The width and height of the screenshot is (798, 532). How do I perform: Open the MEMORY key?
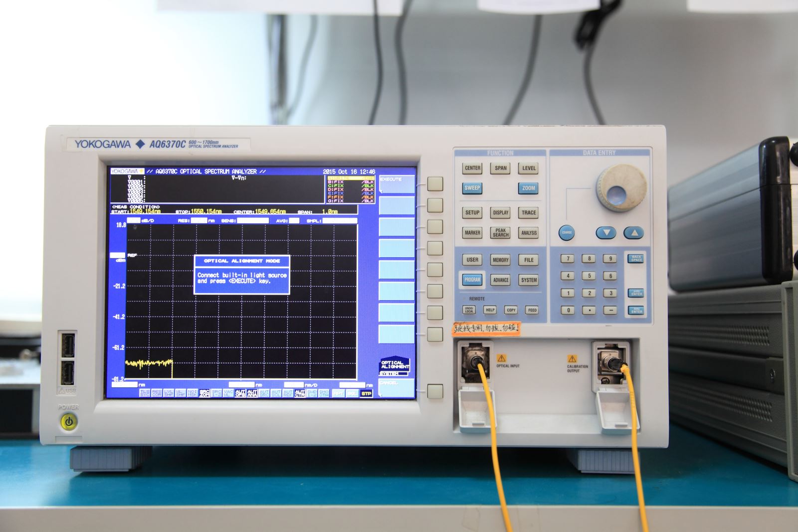[x=500, y=260]
